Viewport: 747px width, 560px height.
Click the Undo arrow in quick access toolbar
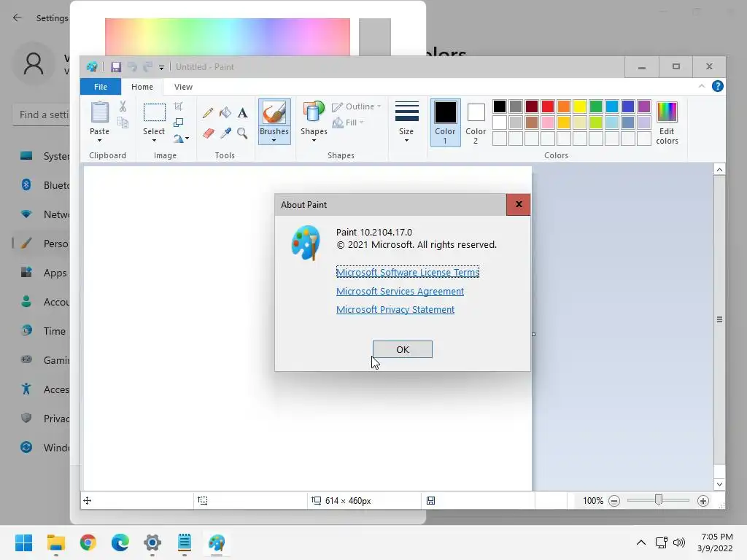(x=132, y=67)
